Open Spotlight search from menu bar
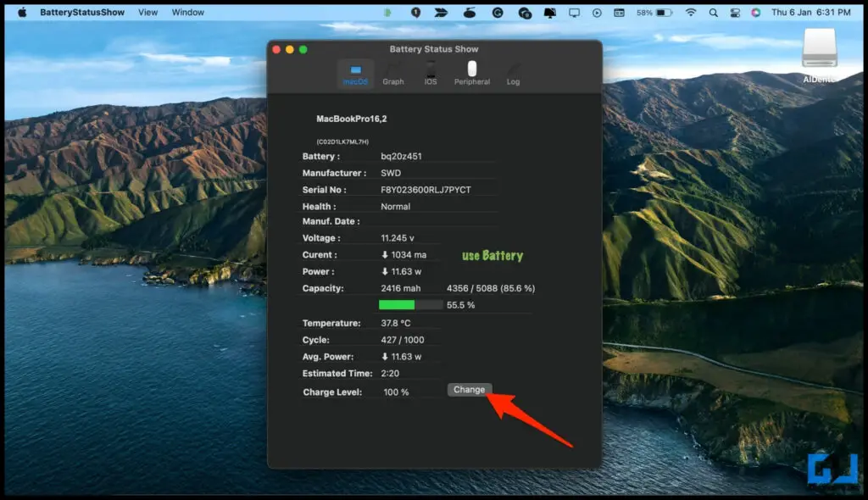Screen dimensions: 868x500 coord(714,13)
